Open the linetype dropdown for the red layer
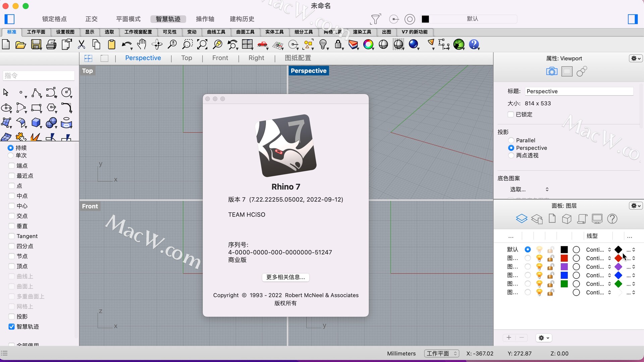 (598, 258)
